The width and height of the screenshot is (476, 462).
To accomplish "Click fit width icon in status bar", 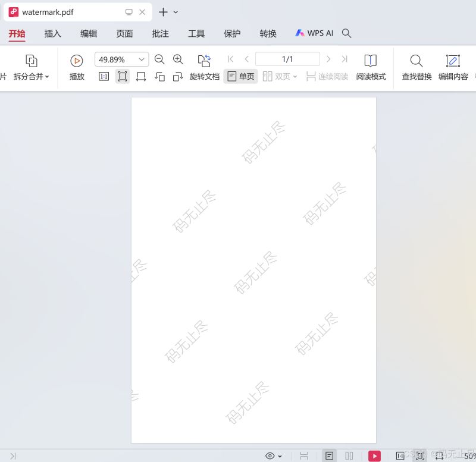I will (439, 456).
